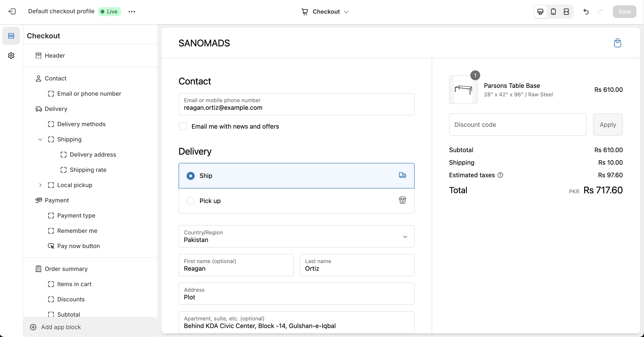The image size is (644, 337).
Task: Click the Save button
Action: pyautogui.click(x=624, y=11)
